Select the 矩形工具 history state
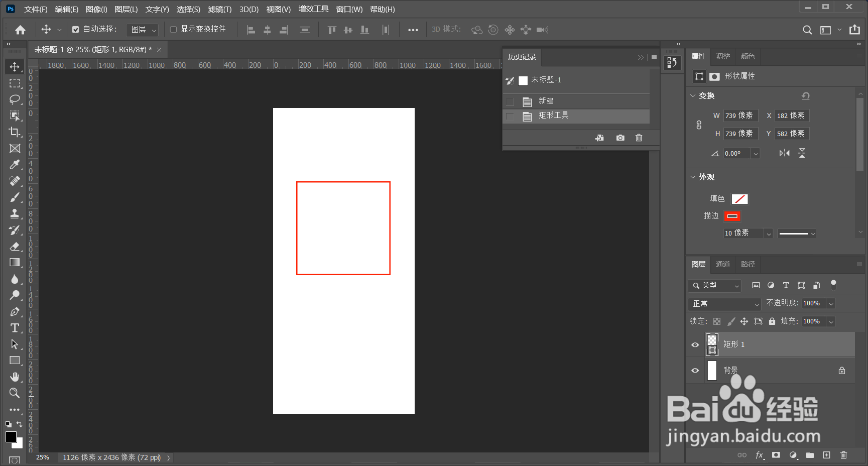The image size is (868, 466). tap(576, 116)
